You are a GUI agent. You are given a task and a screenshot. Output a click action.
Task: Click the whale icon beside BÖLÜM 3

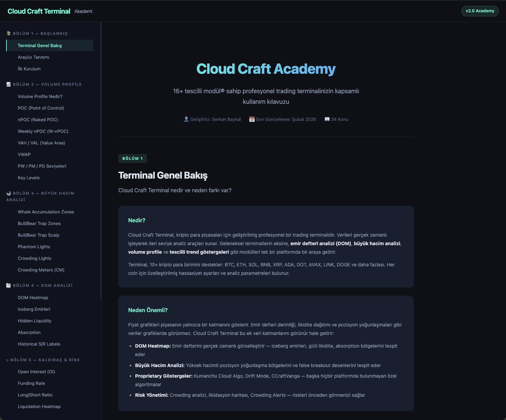click(9, 193)
